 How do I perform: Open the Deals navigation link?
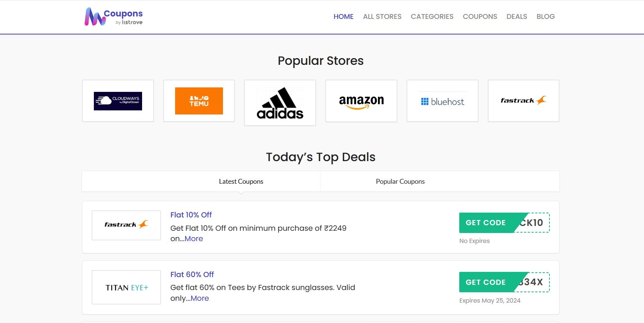pyautogui.click(x=517, y=17)
